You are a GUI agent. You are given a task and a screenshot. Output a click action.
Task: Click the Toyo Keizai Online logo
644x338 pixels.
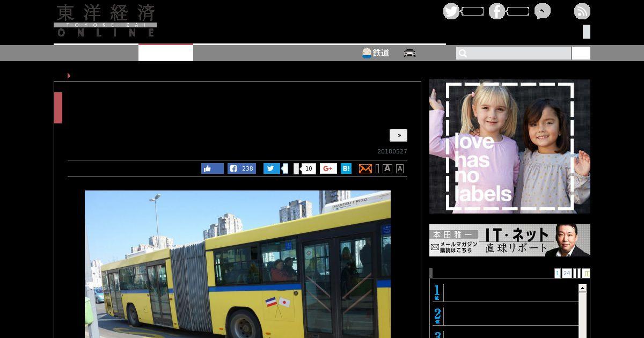coord(105,21)
